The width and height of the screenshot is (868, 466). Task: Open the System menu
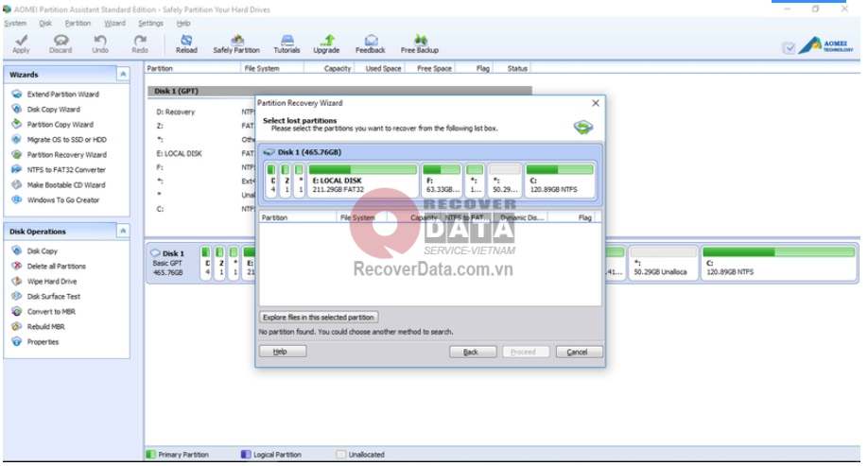[15, 24]
